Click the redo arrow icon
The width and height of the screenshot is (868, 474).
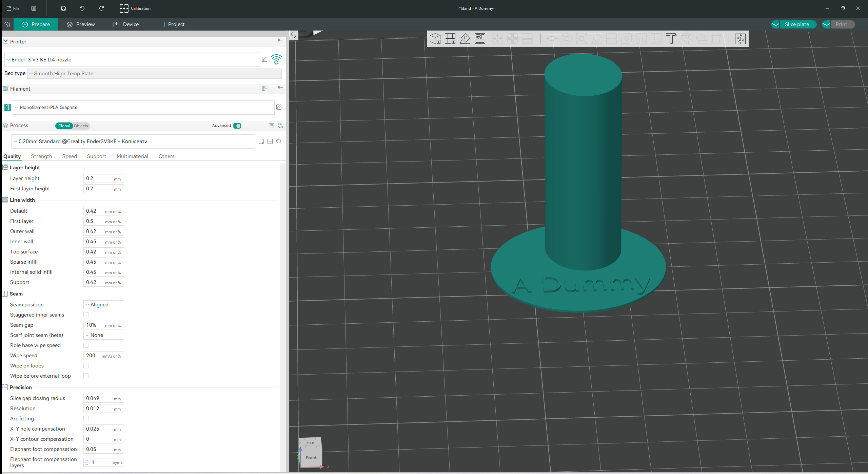101,8
